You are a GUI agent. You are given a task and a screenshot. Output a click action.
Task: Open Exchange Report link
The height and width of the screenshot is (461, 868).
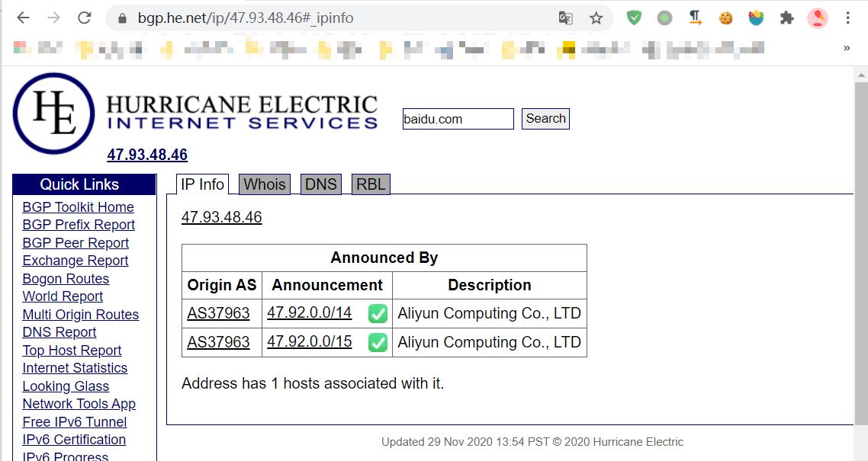76,261
